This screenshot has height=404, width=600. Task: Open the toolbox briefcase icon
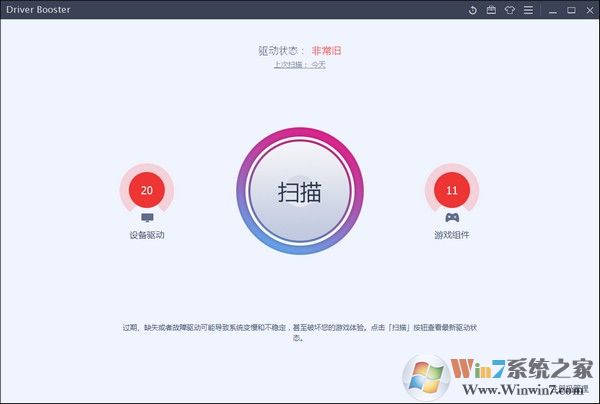[491, 10]
